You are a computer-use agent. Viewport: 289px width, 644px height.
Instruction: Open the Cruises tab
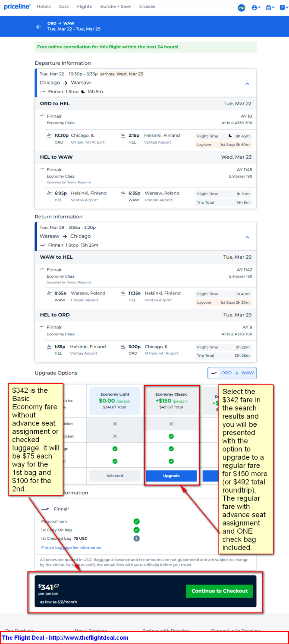click(147, 6)
